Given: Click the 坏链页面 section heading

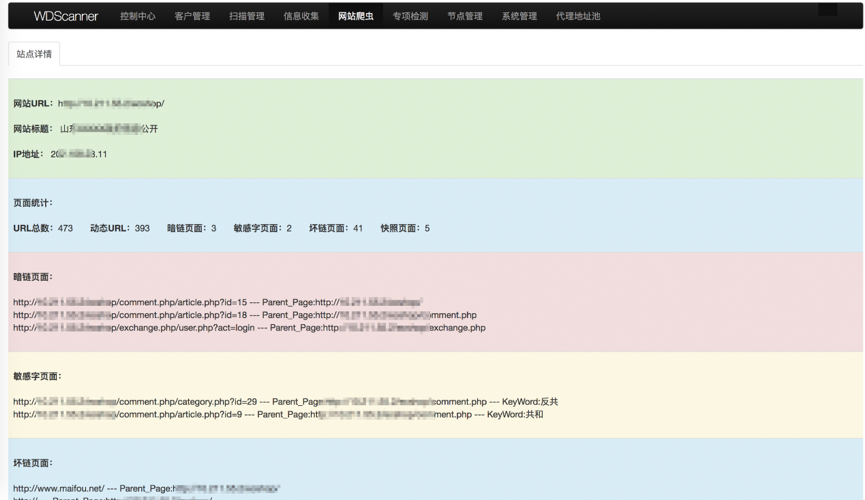Looking at the screenshot, I should (33, 463).
